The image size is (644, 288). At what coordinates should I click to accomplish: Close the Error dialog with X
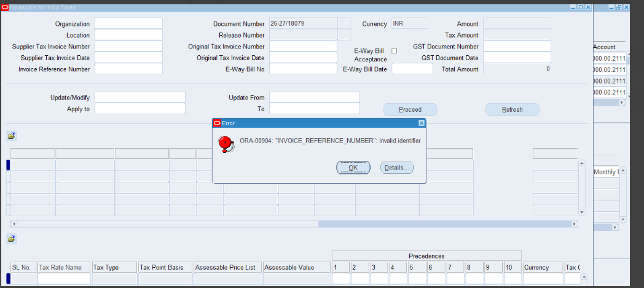(x=422, y=123)
